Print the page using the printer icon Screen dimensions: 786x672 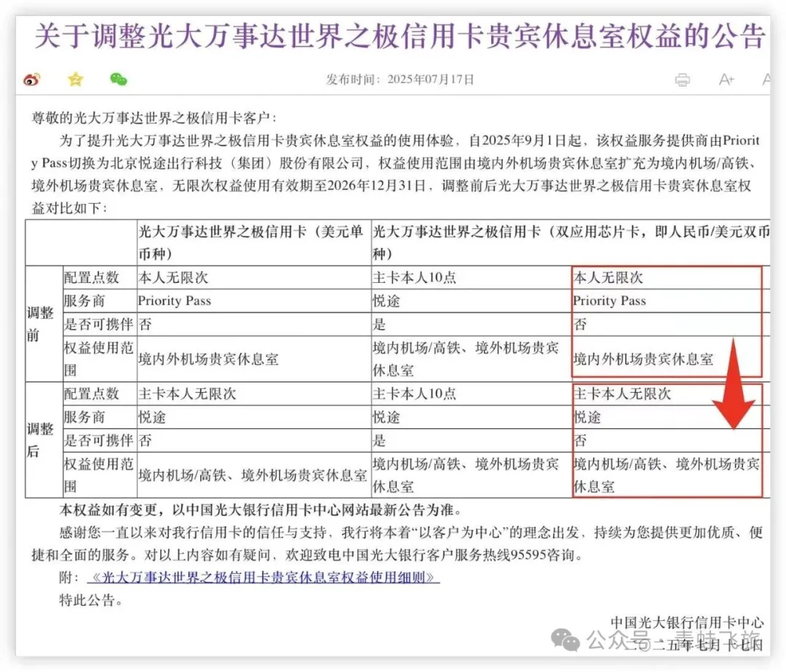point(682,80)
